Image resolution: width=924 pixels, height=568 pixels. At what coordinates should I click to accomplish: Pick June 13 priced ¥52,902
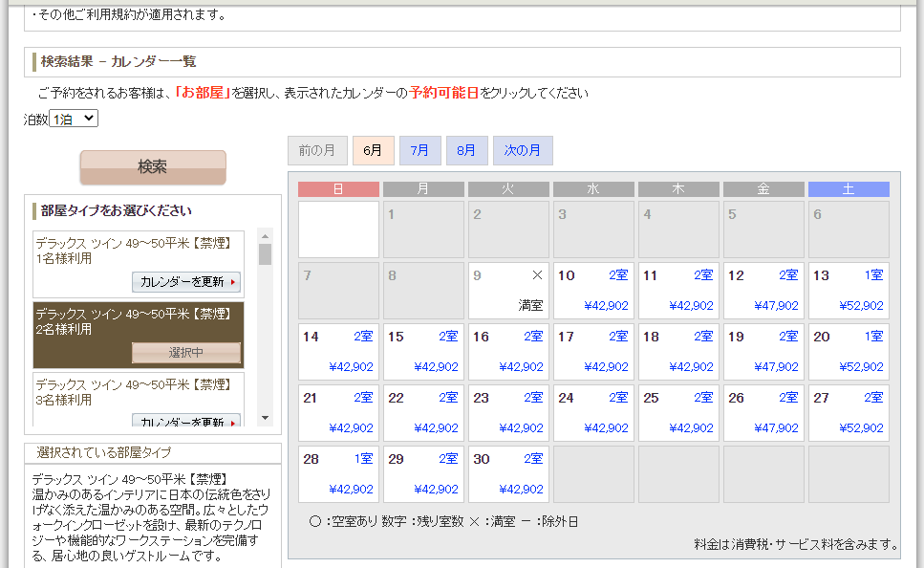click(x=849, y=291)
